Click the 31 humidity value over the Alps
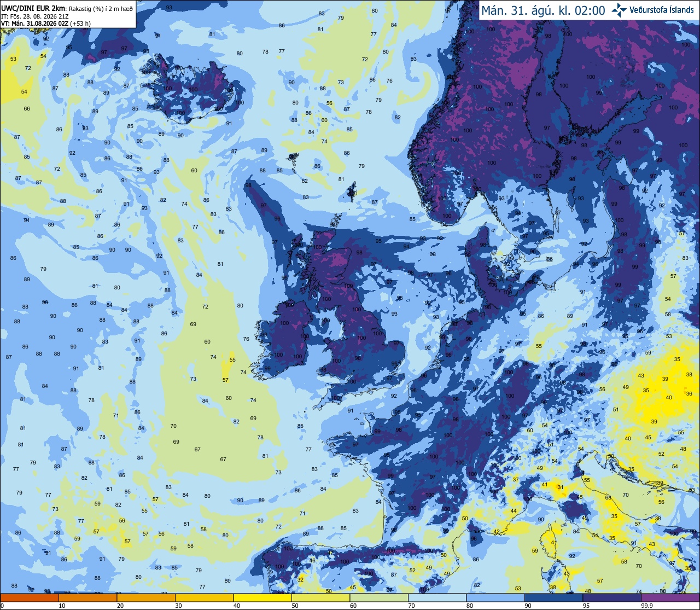The image size is (700, 610). pos(560,487)
